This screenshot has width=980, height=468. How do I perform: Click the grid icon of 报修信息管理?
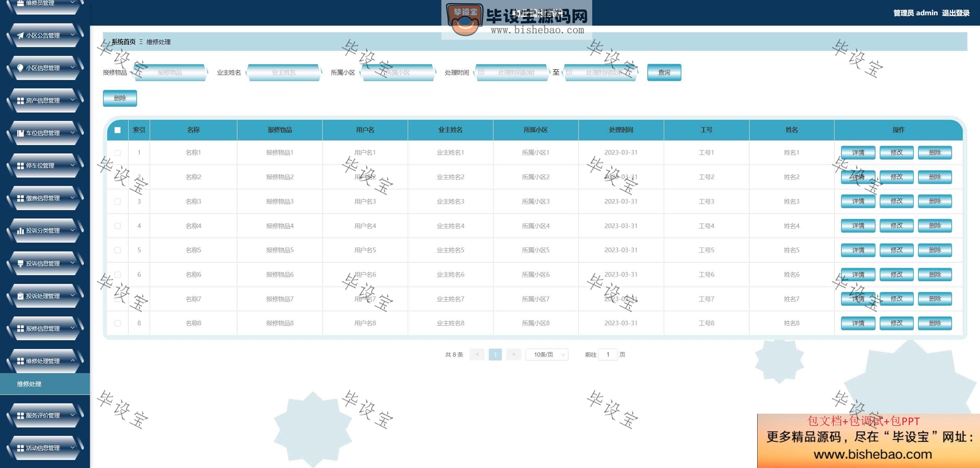point(20,328)
